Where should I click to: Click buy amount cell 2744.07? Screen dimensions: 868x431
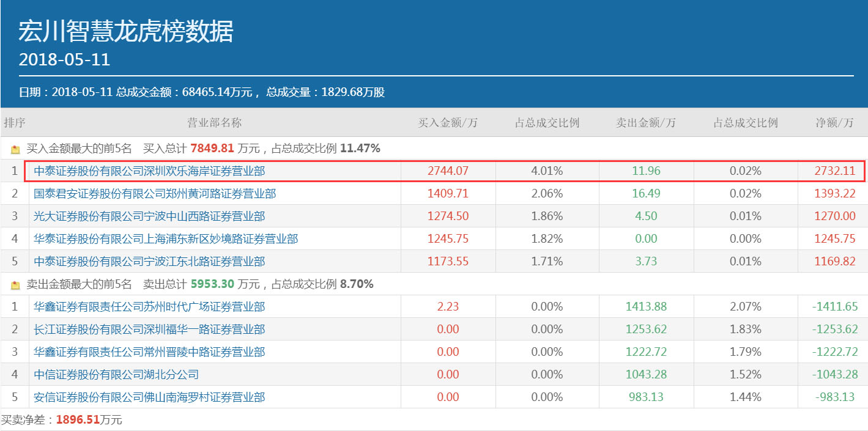(x=448, y=171)
